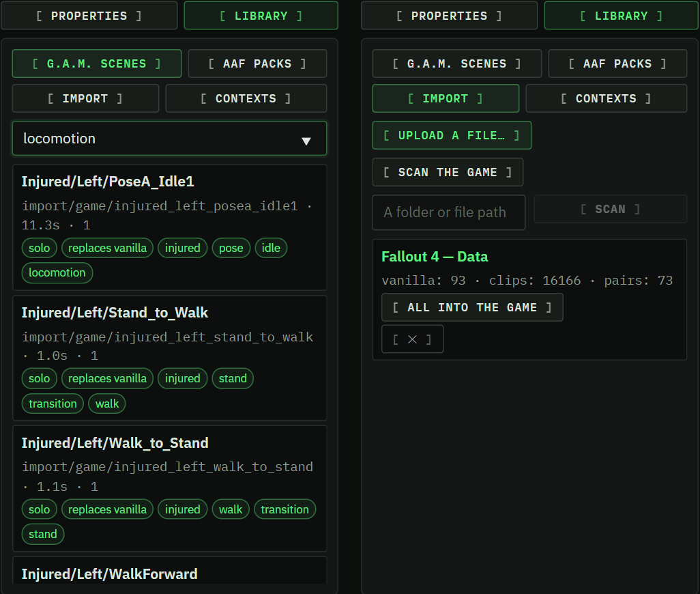
Task: Open the Fallout 4 — Data title
Action: coord(435,256)
